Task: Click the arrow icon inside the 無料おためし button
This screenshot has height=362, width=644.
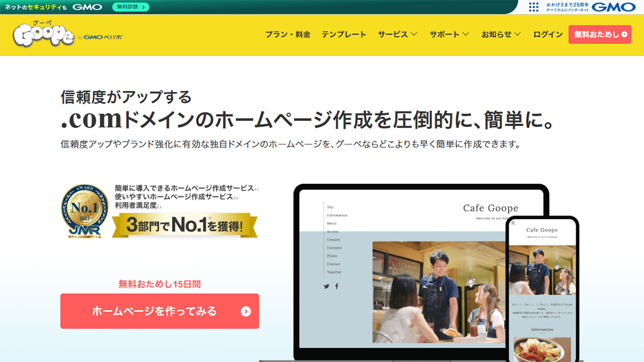Action: (624, 34)
